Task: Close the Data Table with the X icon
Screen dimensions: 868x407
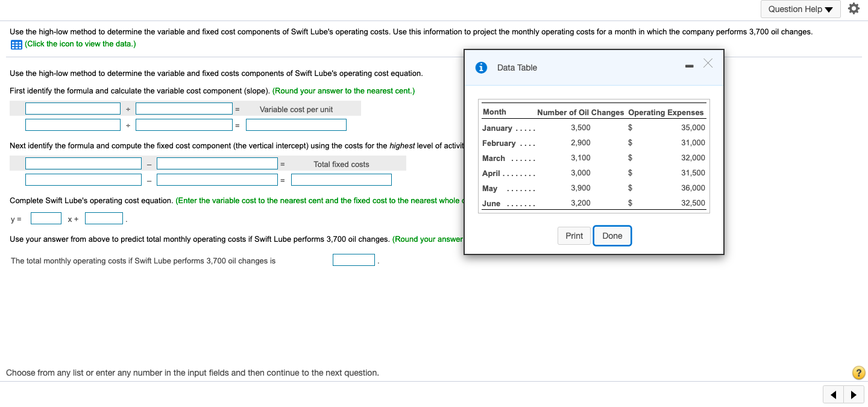Action: [x=708, y=63]
